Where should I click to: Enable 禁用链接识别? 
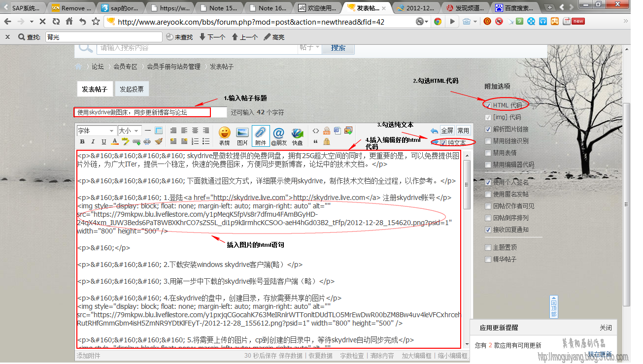click(x=488, y=141)
